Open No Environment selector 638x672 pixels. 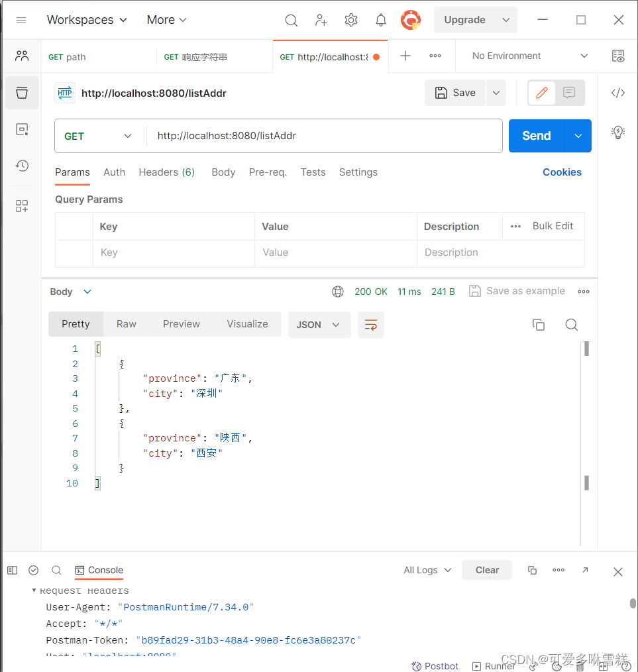tap(530, 56)
